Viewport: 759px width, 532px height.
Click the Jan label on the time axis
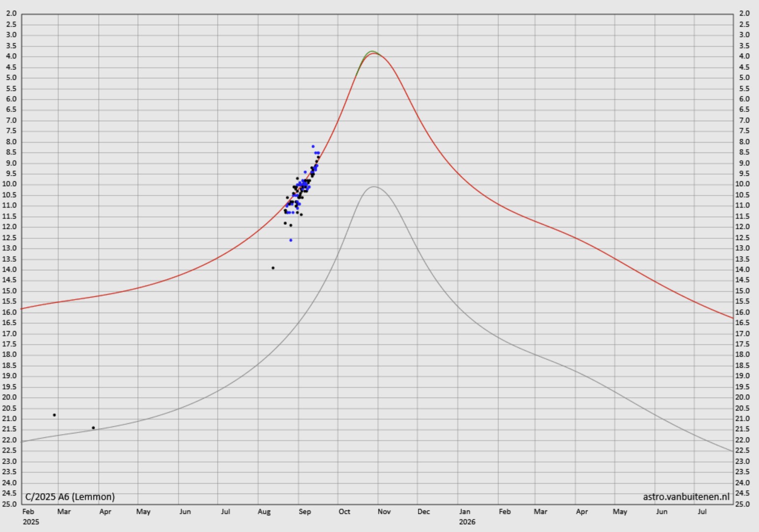(464, 512)
